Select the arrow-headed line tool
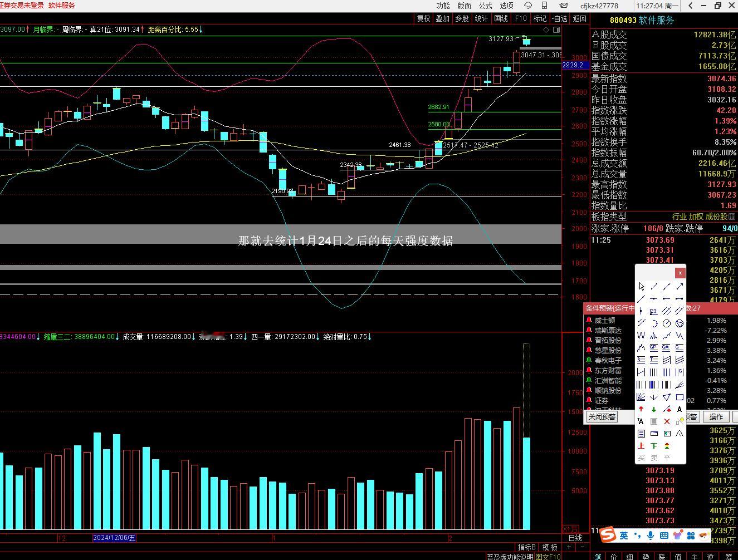Image resolution: width=738 pixels, height=560 pixels. pos(680,286)
